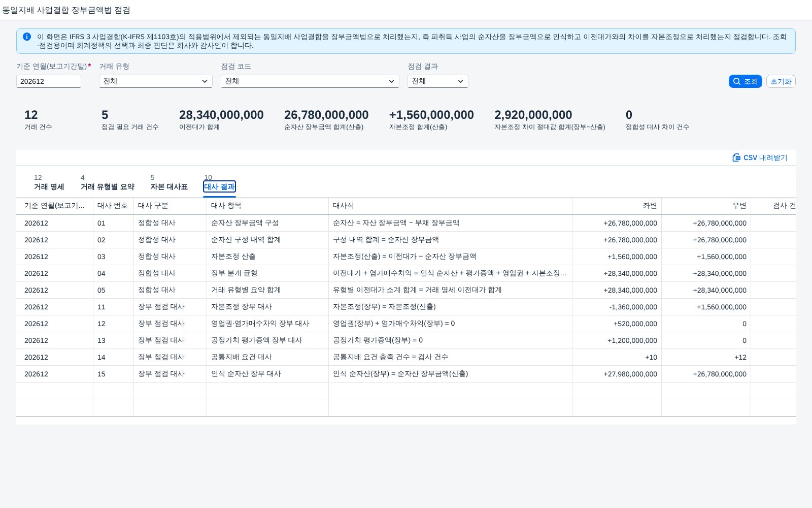Viewport: 812px width, 508px height.
Task: Click the blue info icon in the message strip
Action: [27, 37]
